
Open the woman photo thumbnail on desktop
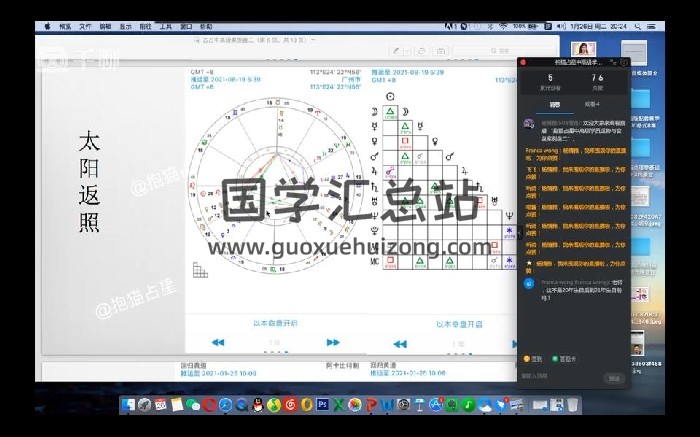coord(584,48)
